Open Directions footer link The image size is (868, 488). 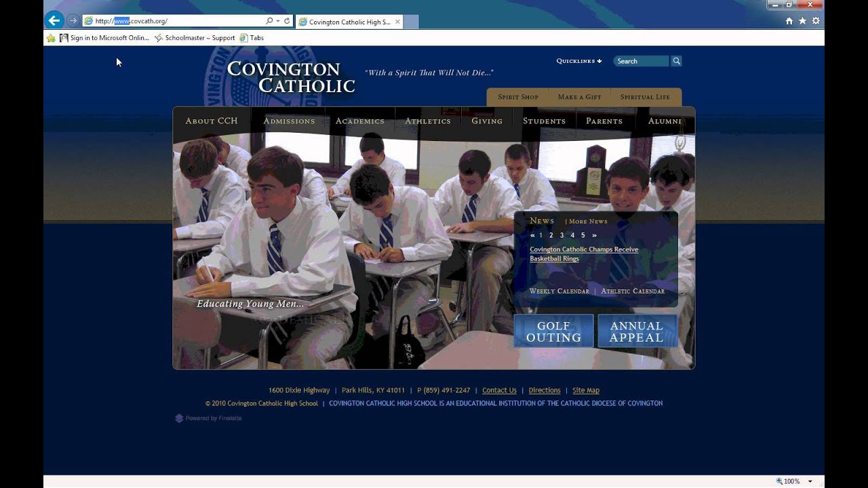(x=545, y=390)
